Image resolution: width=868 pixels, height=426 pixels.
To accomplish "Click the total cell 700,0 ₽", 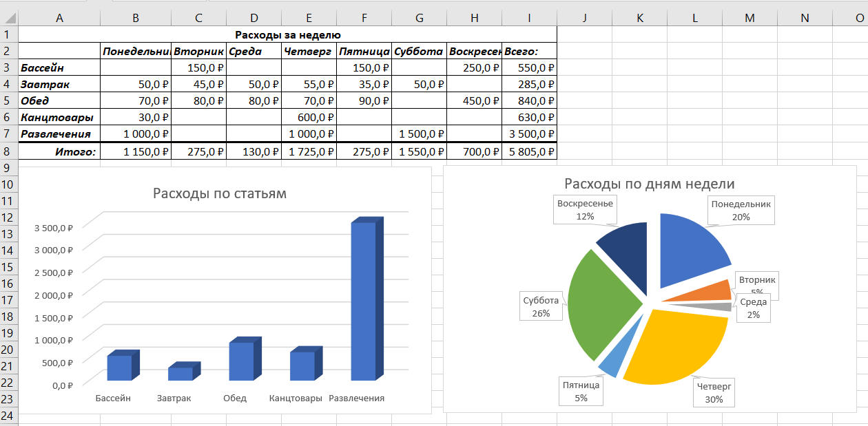I will 474,151.
